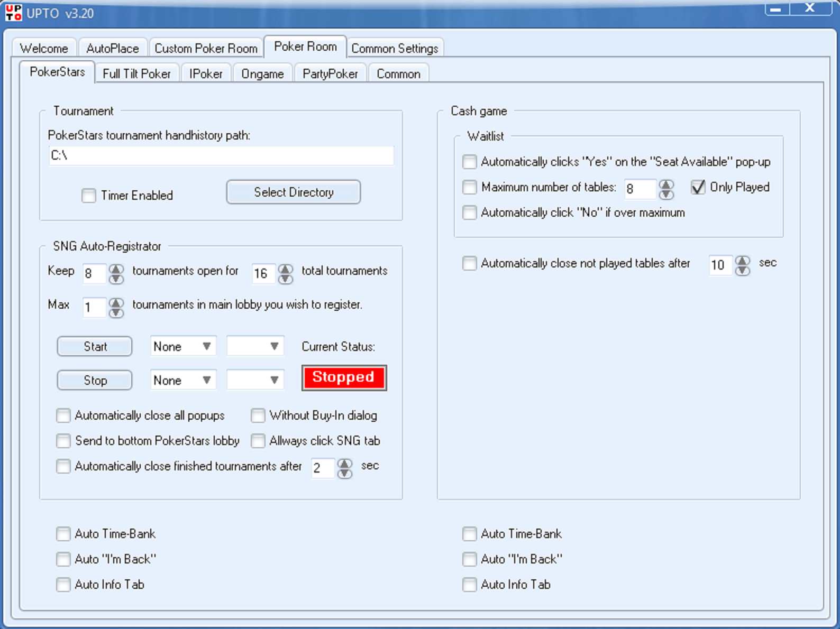Go to the Common Settings tab
The width and height of the screenshot is (840, 629).
(x=395, y=48)
